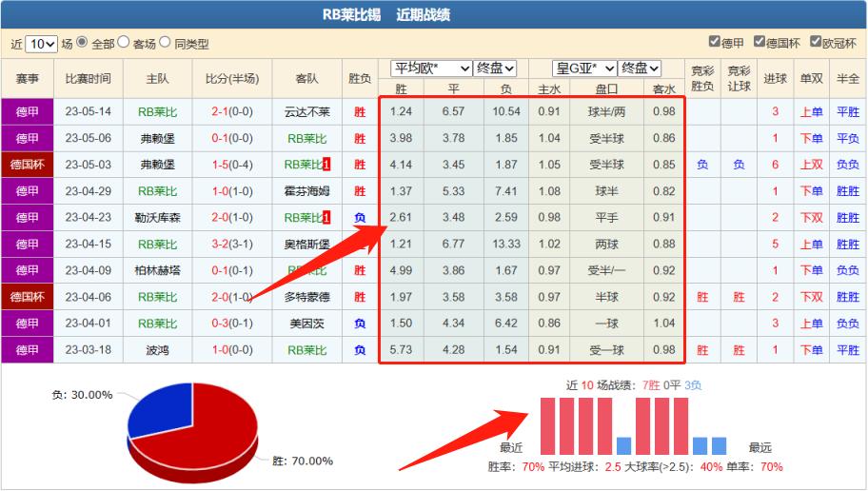Open the 终盘 dropdown beside 皇G亚
868x491 pixels.
click(x=640, y=69)
